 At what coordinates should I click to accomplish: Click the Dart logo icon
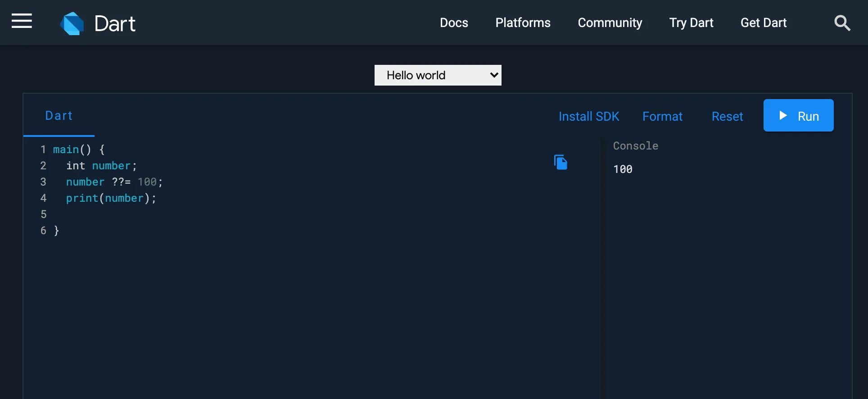point(72,23)
